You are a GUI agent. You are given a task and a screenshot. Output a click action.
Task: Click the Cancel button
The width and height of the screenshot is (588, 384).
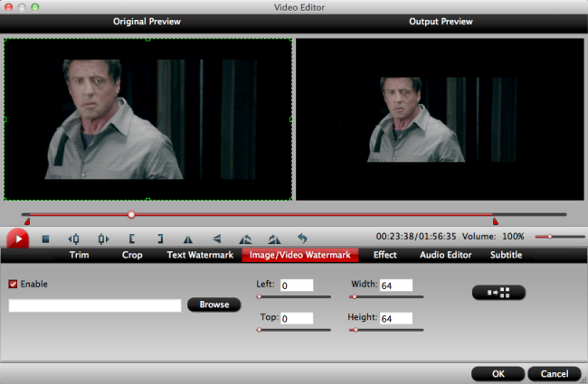point(555,374)
